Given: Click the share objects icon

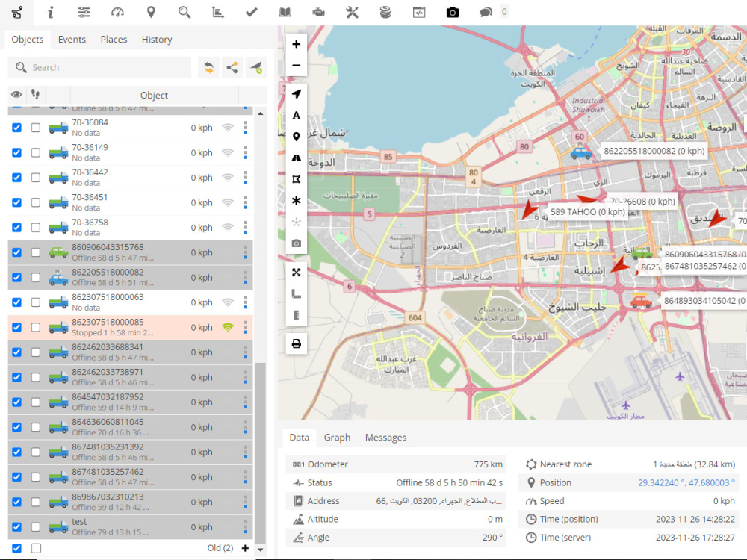Looking at the screenshot, I should pyautogui.click(x=232, y=68).
